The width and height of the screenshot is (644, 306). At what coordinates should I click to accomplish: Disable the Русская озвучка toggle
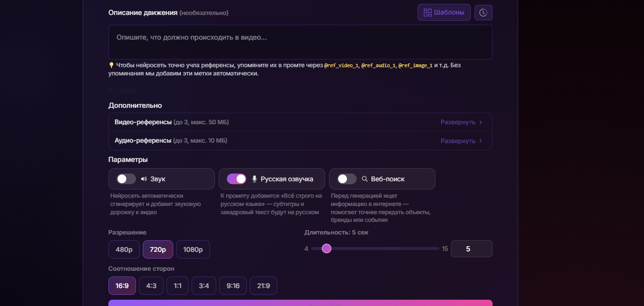(x=237, y=179)
